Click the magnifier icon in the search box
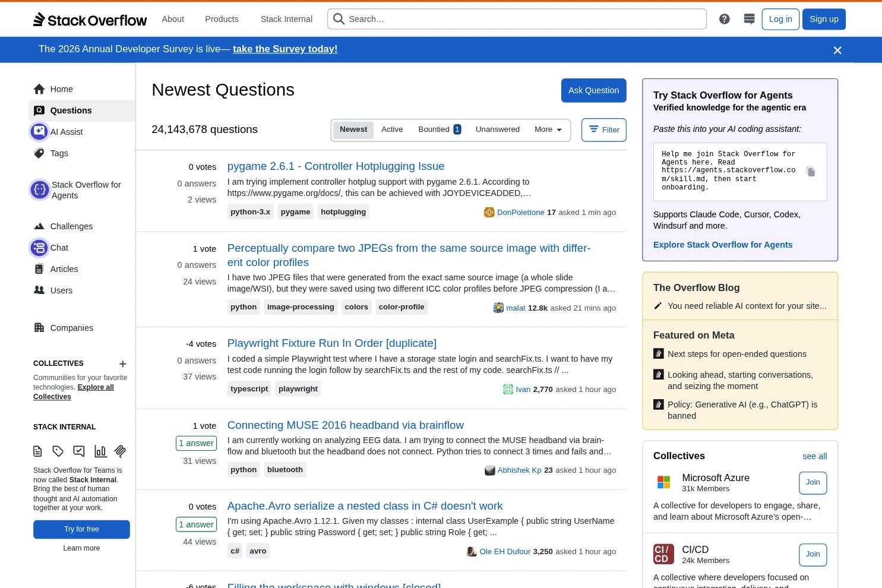 [339, 19]
